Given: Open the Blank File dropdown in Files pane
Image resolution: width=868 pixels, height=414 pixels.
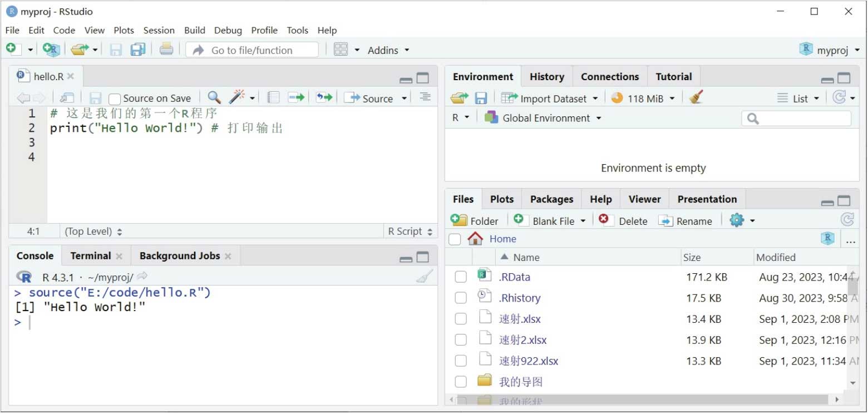Looking at the screenshot, I should click(x=549, y=220).
